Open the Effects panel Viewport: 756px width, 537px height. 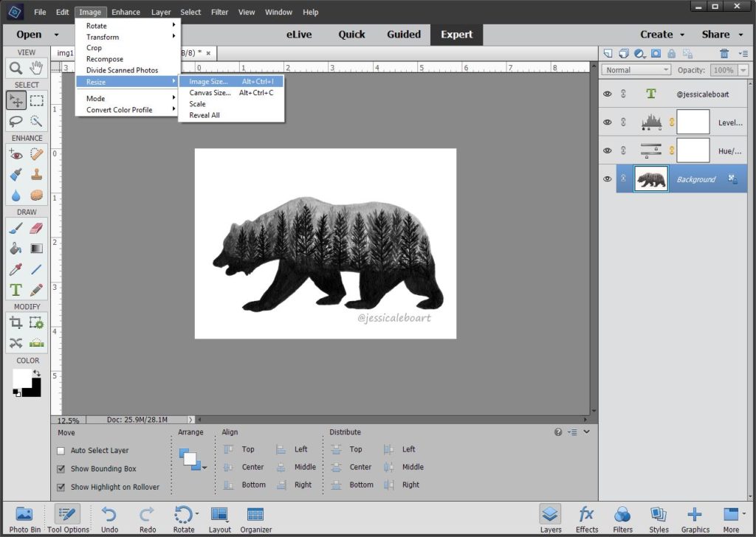point(587,519)
